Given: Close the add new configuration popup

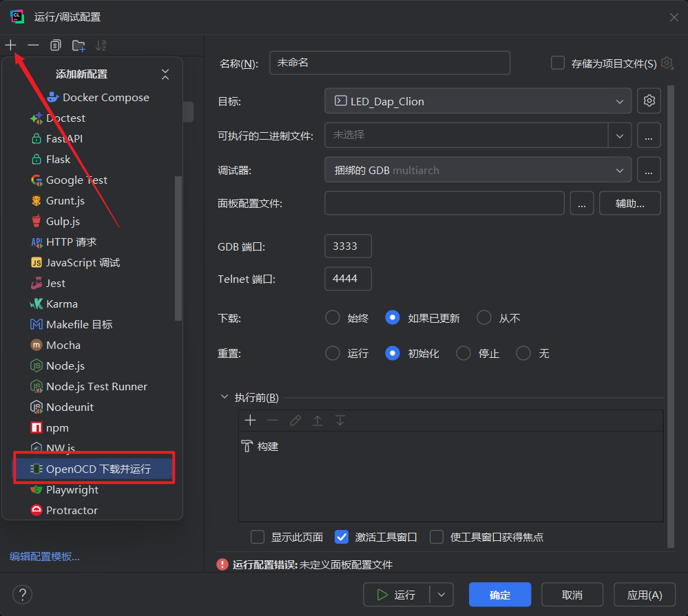Looking at the screenshot, I should tap(165, 74).
